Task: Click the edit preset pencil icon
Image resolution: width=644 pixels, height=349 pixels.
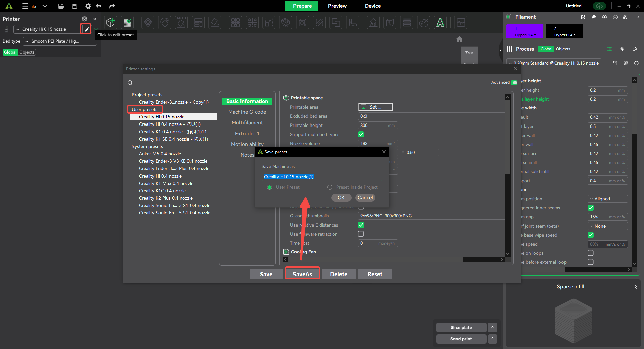Action: (x=86, y=29)
